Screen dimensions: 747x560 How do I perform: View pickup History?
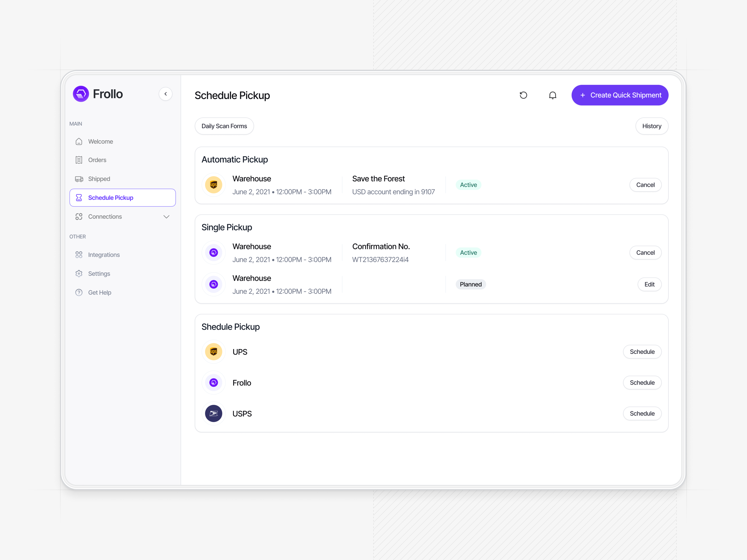(x=651, y=126)
